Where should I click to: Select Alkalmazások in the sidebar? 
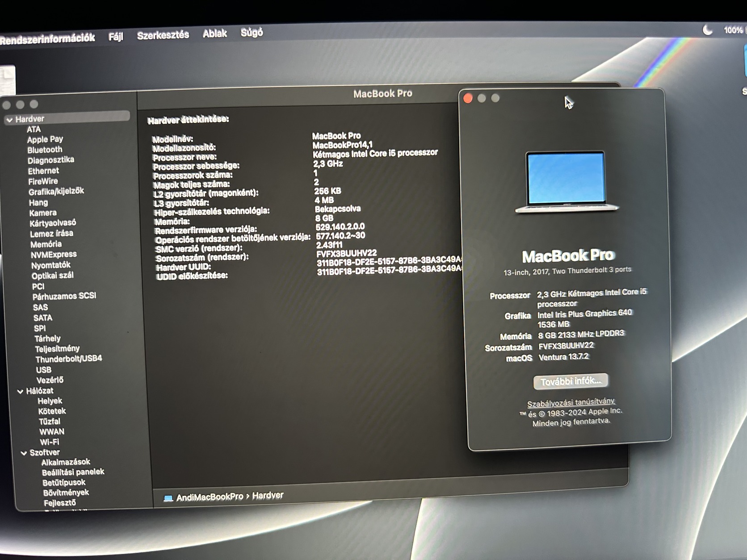[66, 462]
